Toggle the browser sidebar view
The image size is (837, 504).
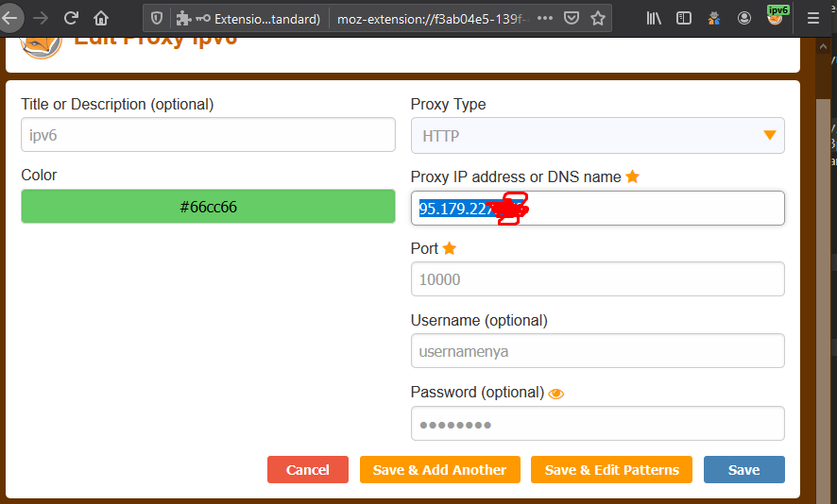684,18
